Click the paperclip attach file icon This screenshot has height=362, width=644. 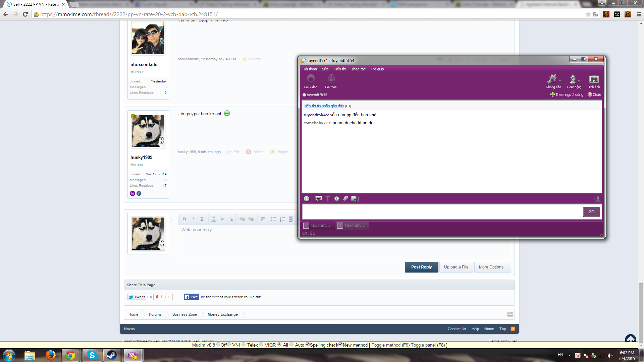tap(345, 199)
